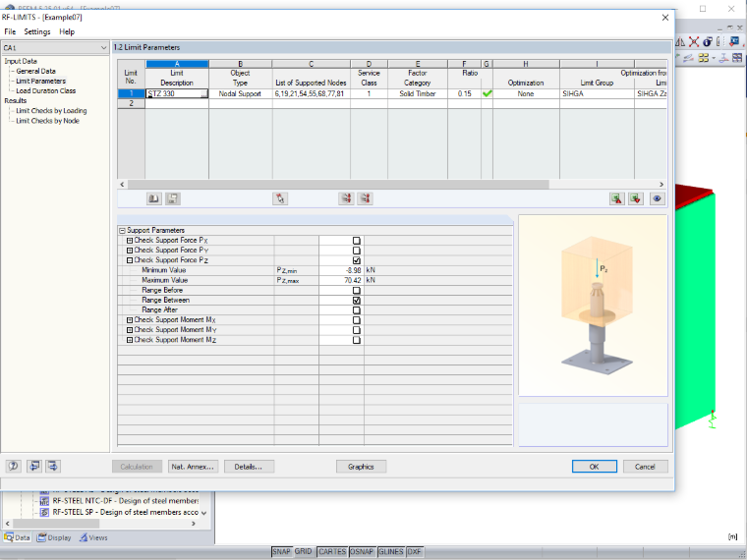Enable the Range After checkbox
747x560 pixels.
pyautogui.click(x=357, y=310)
